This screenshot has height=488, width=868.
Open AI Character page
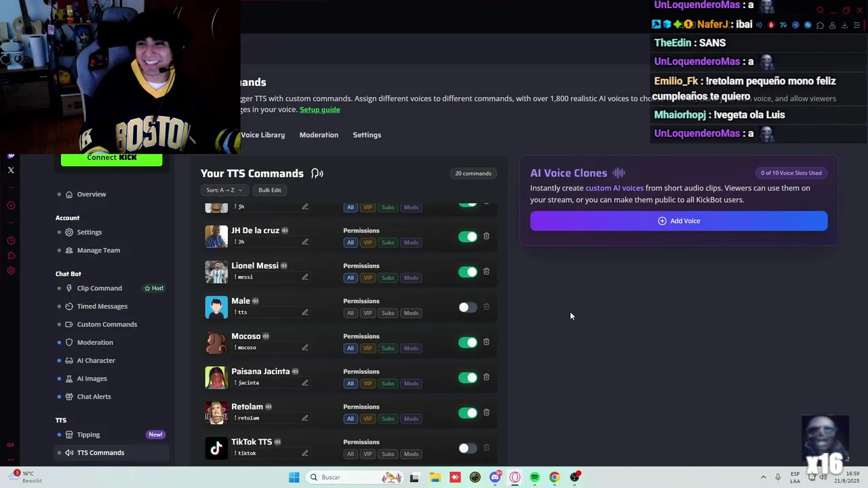click(96, 361)
